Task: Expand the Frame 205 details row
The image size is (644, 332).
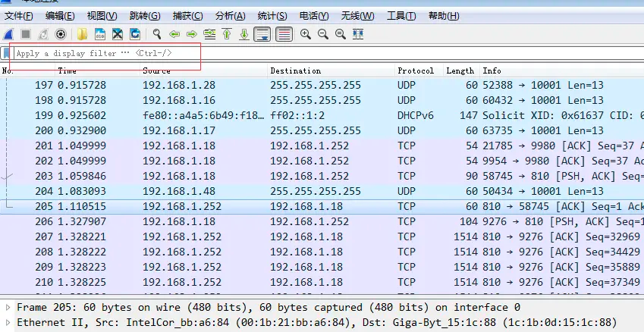Action: 8,308
